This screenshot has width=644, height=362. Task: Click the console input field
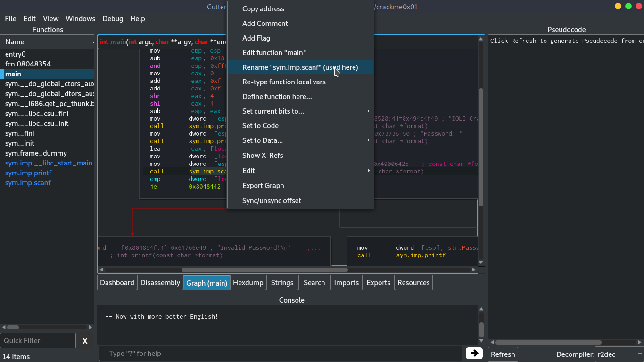click(x=281, y=354)
